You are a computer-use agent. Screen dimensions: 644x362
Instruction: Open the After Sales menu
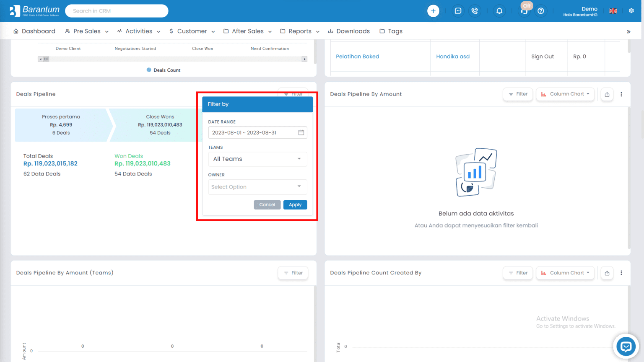[247, 31]
